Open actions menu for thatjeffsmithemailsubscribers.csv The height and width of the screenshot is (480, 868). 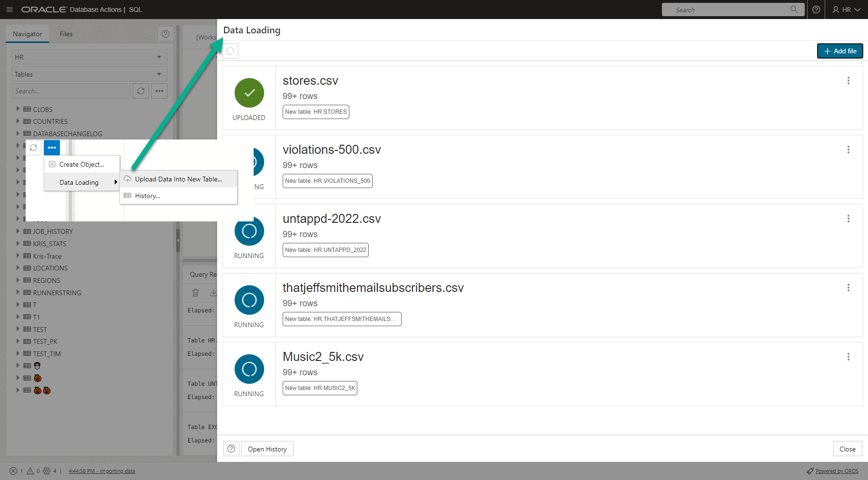(x=848, y=288)
